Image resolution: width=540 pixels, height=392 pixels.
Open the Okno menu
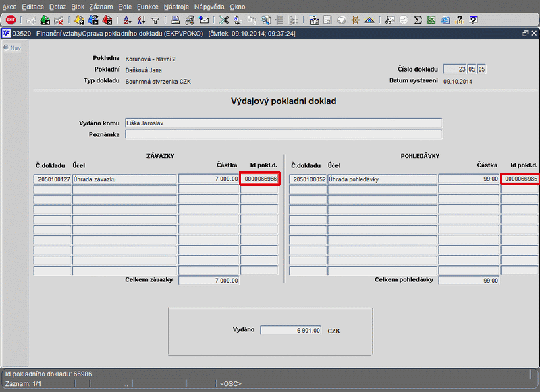tap(238, 7)
